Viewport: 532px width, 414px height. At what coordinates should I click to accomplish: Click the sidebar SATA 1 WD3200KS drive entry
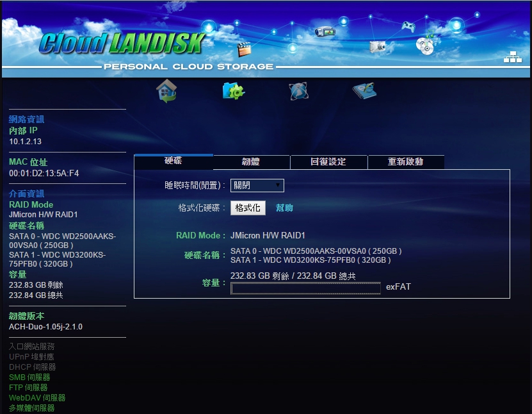click(x=58, y=259)
